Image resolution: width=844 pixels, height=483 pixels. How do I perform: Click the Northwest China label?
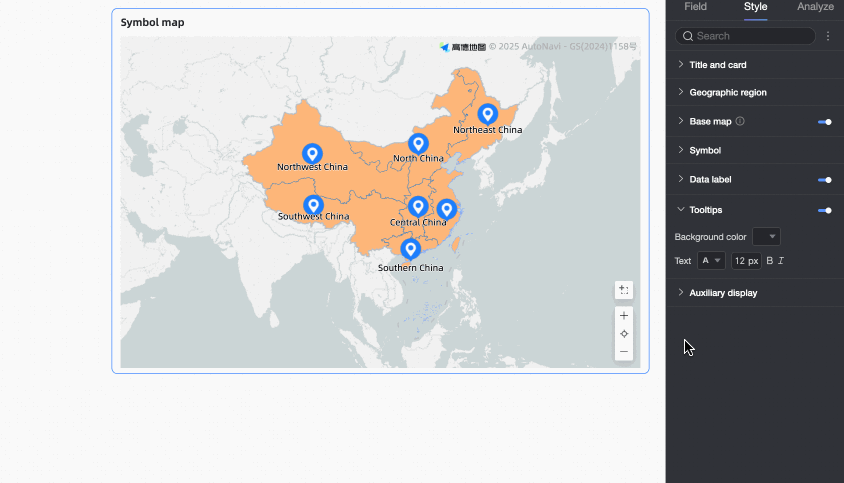[312, 167]
